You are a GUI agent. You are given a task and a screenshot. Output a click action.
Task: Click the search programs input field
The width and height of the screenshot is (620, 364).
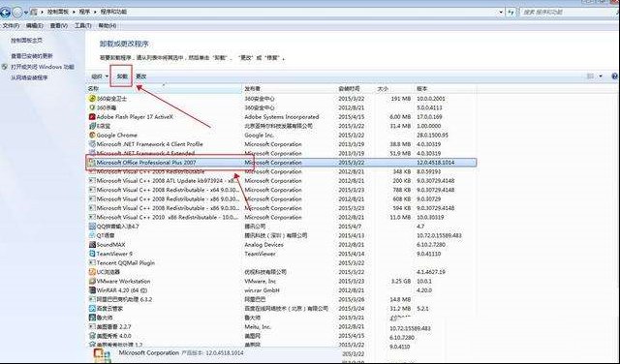568,13
